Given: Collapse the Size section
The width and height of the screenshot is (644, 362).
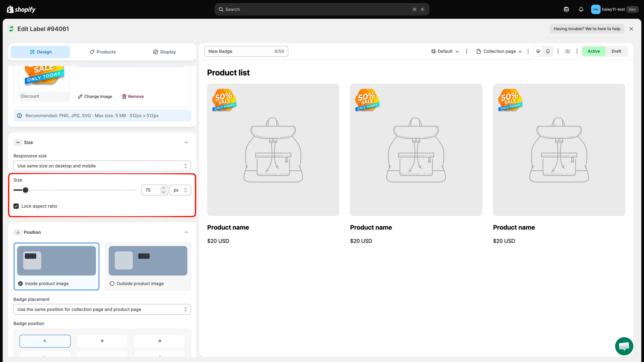Looking at the screenshot, I should click(x=186, y=142).
